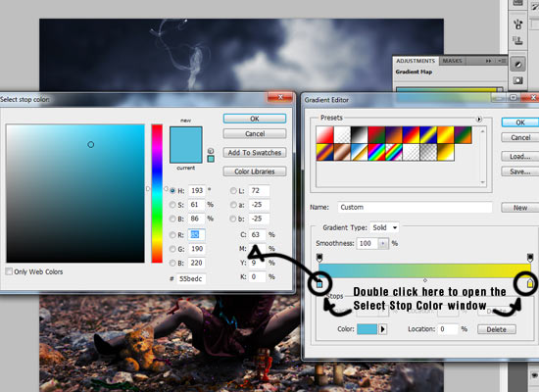Screen dimensions: 539x392
Task: Open the stop Color arrow menu
Action: (382, 329)
